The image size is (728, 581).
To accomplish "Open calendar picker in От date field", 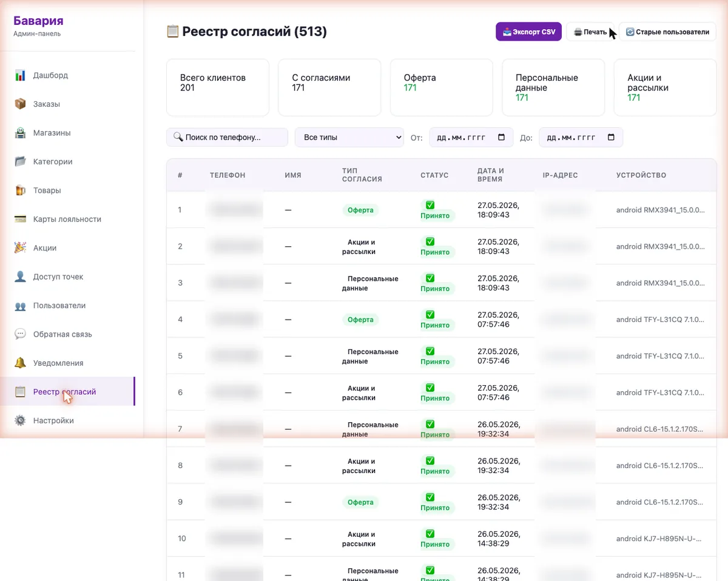I will (x=501, y=137).
